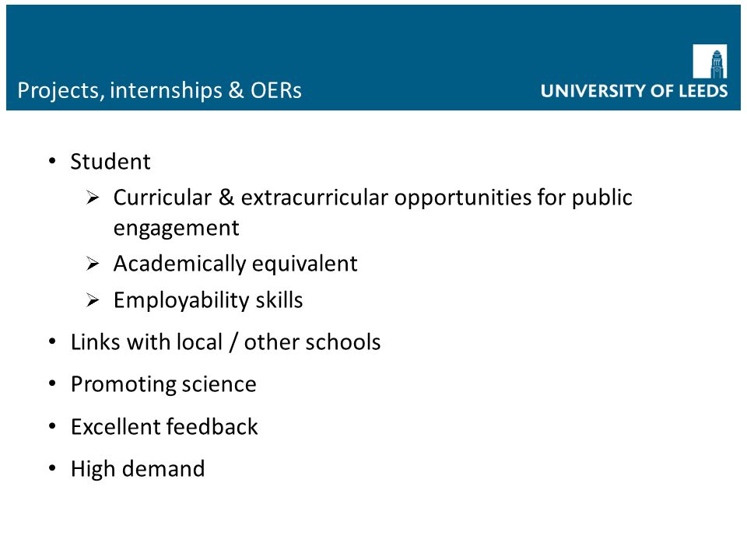Click the arrow bullet beside Academically equivalent
The width and height of the screenshot is (747, 560).
(x=93, y=264)
